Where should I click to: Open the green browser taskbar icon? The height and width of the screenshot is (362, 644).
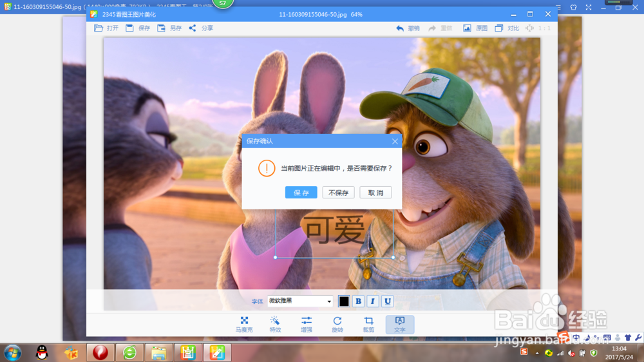[130, 352]
